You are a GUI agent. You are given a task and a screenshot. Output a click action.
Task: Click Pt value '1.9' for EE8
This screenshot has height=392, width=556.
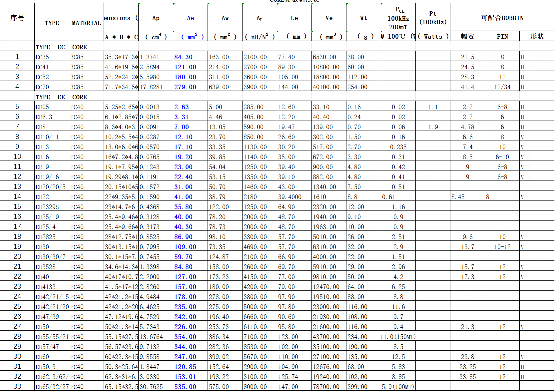[x=433, y=127]
